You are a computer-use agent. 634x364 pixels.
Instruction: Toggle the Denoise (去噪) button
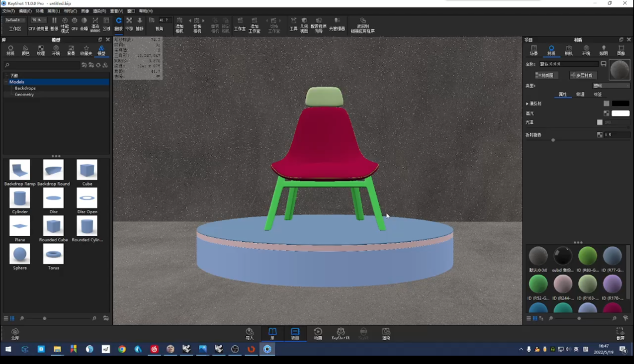84,24
